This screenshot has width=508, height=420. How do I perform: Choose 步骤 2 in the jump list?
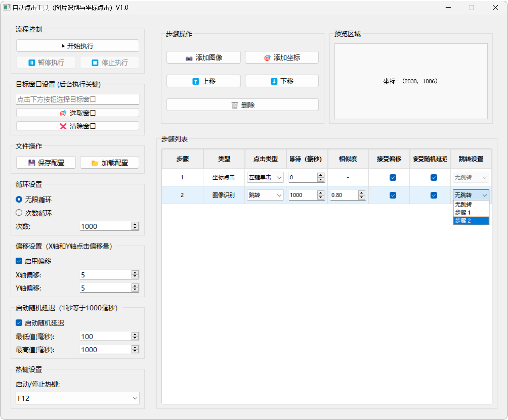(x=471, y=221)
